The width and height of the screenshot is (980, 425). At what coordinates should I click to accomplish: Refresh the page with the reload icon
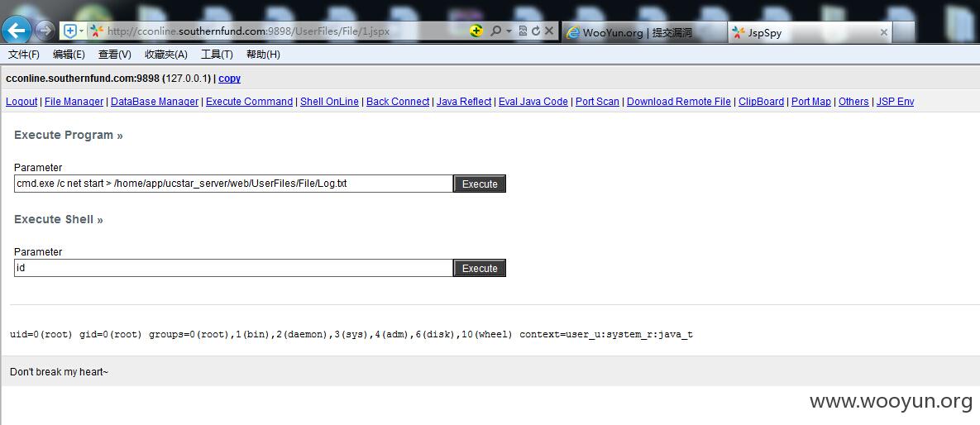tap(536, 31)
